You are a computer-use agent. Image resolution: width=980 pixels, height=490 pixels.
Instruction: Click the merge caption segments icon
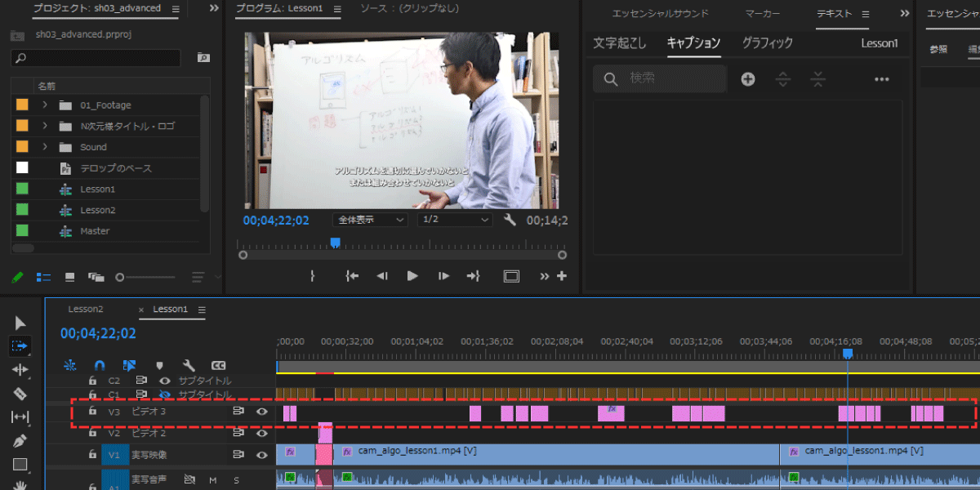(x=818, y=79)
